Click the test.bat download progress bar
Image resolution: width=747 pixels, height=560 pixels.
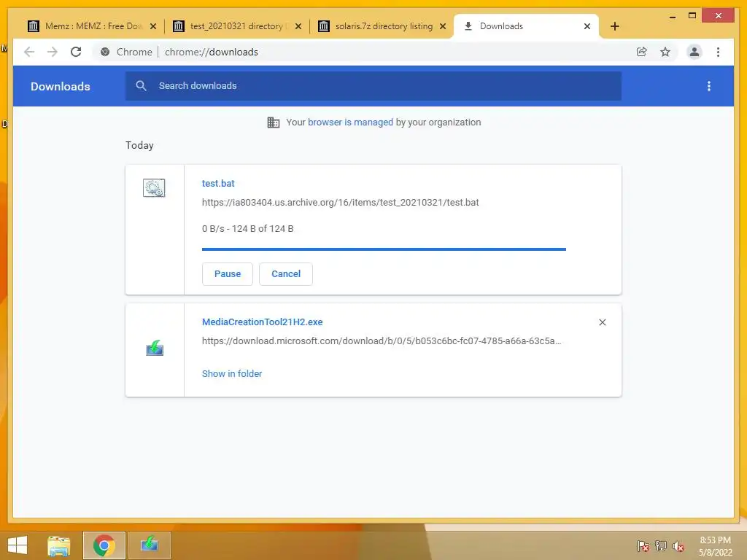point(384,249)
